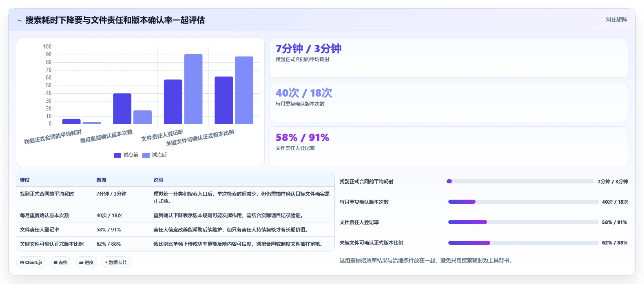Click the 进度 tag chip
The width and height of the screenshot is (644, 284).
pos(86,262)
